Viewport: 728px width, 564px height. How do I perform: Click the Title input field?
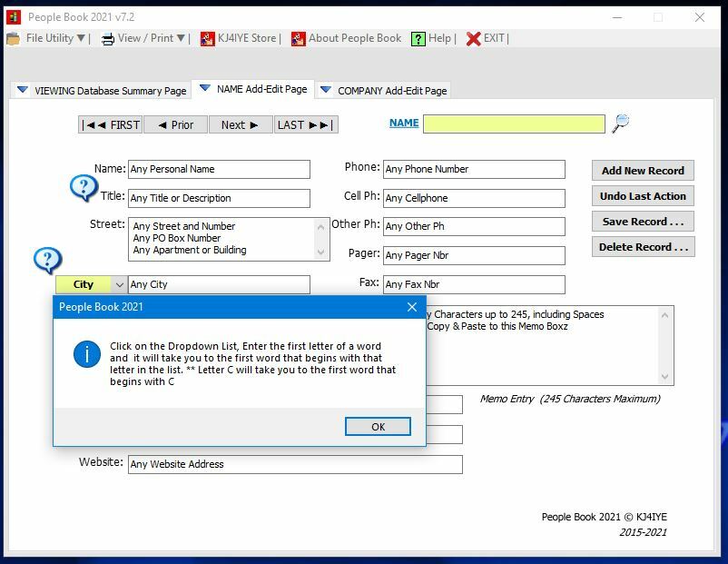(x=219, y=198)
